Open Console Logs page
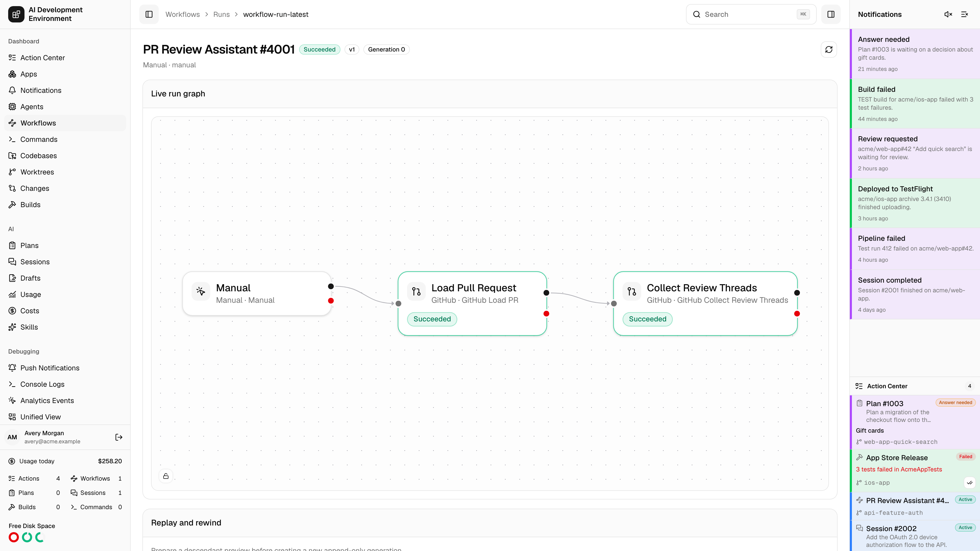The width and height of the screenshot is (980, 551). (x=65, y=384)
